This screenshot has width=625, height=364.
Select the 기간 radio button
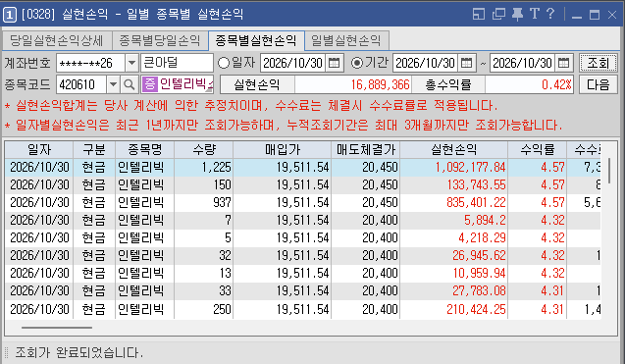click(x=357, y=63)
